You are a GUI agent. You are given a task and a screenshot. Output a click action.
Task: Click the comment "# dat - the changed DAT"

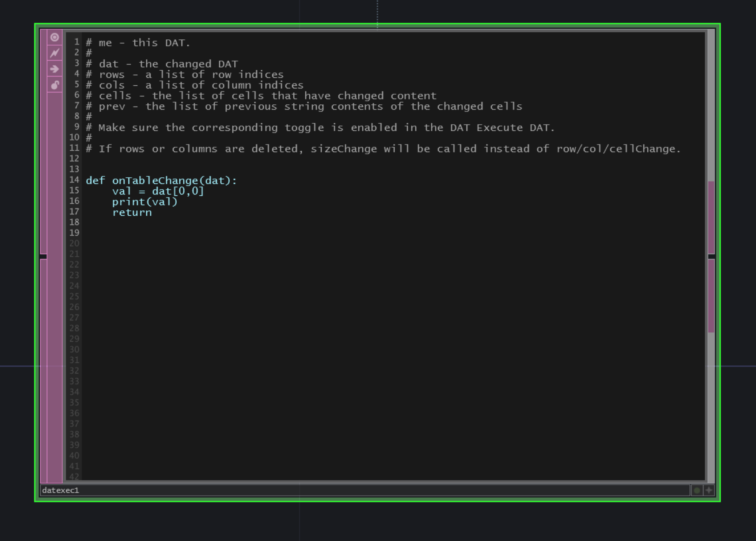(x=162, y=64)
